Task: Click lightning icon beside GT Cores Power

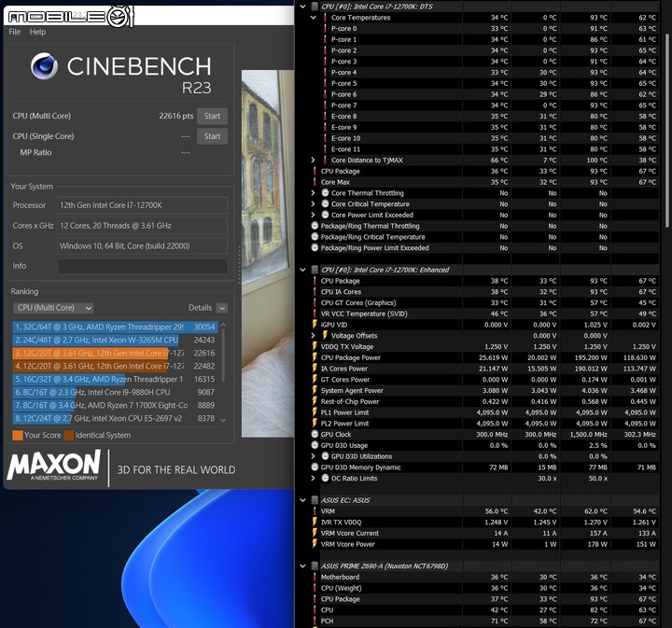Action: pos(315,380)
